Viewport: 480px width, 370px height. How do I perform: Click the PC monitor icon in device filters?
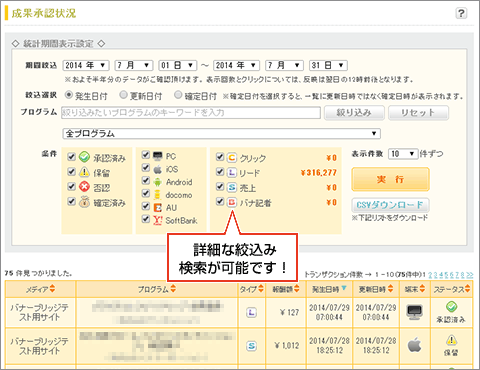[x=157, y=156]
